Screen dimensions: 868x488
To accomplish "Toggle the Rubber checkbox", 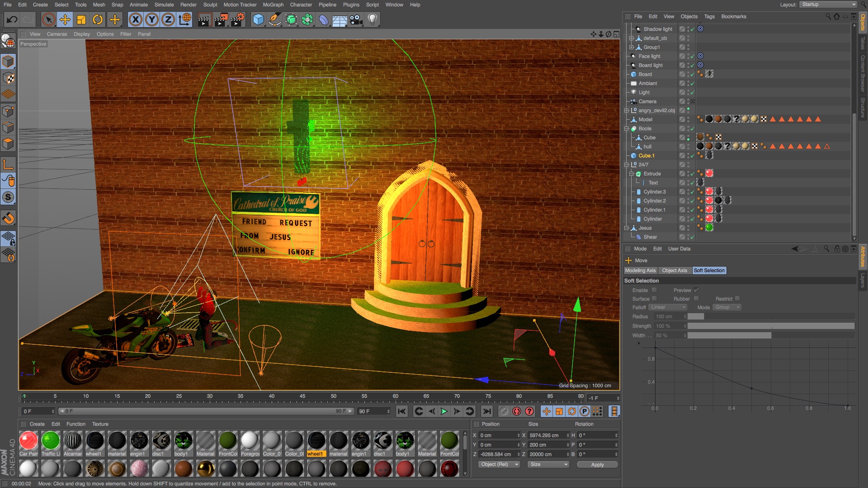I will [x=696, y=299].
